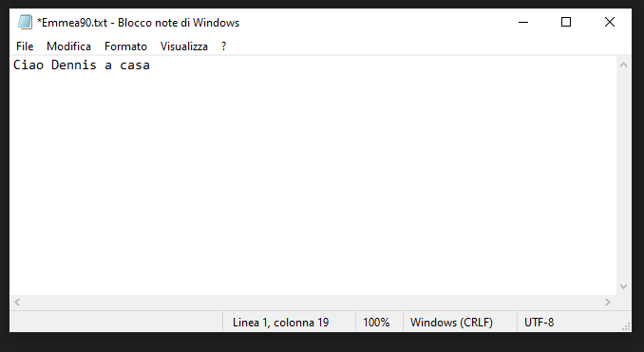Minimize the Blocco note window
The height and width of the screenshot is (352, 644).
tap(523, 22)
